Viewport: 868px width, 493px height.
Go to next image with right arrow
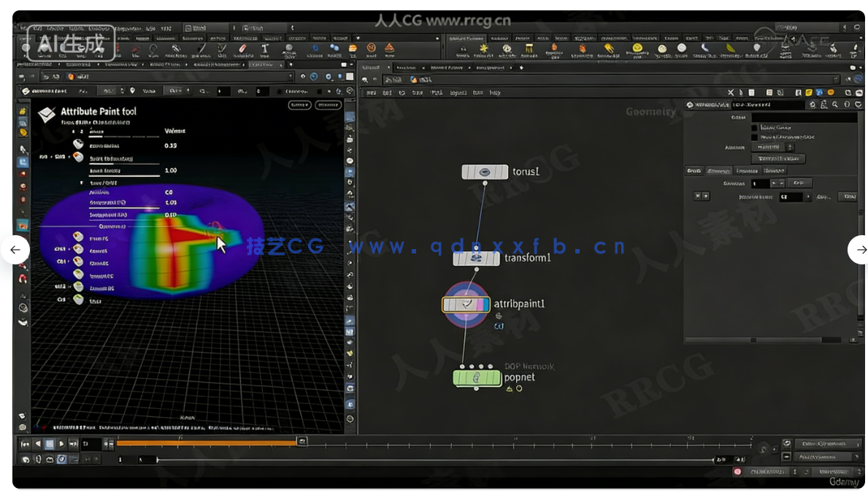tap(860, 250)
